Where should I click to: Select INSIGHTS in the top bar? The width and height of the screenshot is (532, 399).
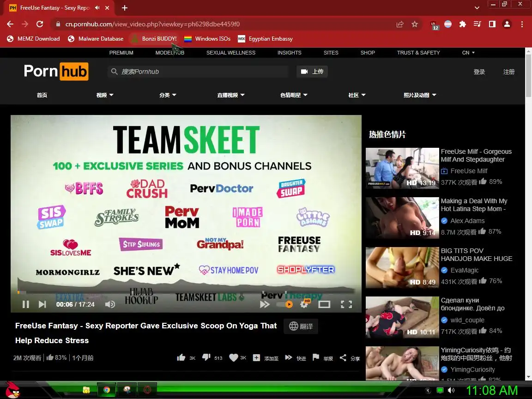tap(290, 53)
